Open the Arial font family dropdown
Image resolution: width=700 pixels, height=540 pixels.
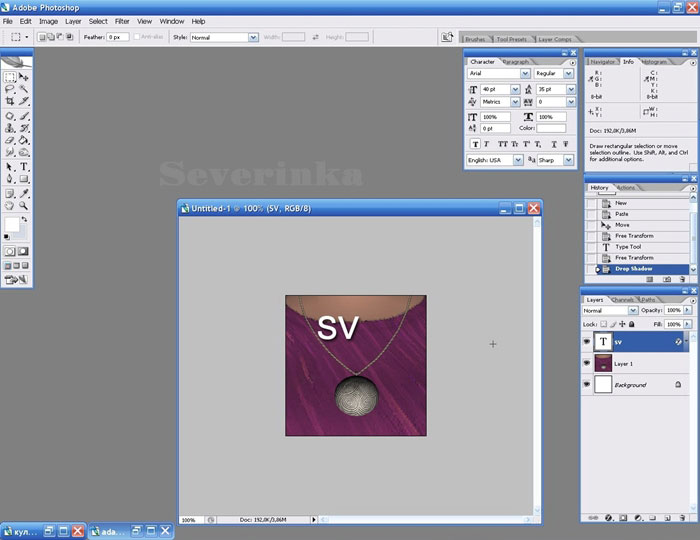(526, 74)
